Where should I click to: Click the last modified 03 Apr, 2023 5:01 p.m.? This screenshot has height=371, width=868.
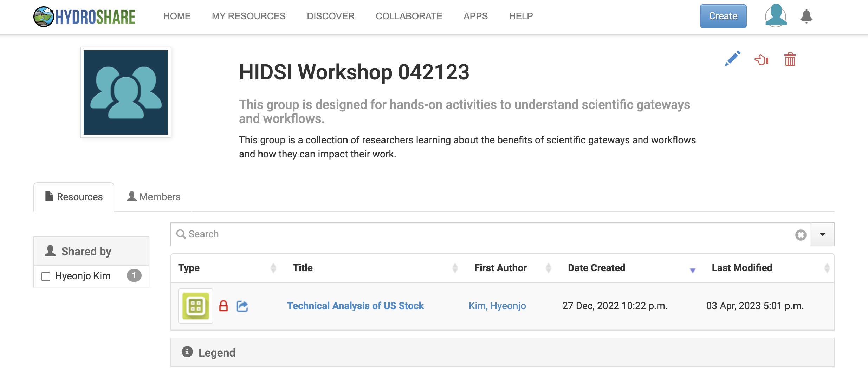point(755,306)
